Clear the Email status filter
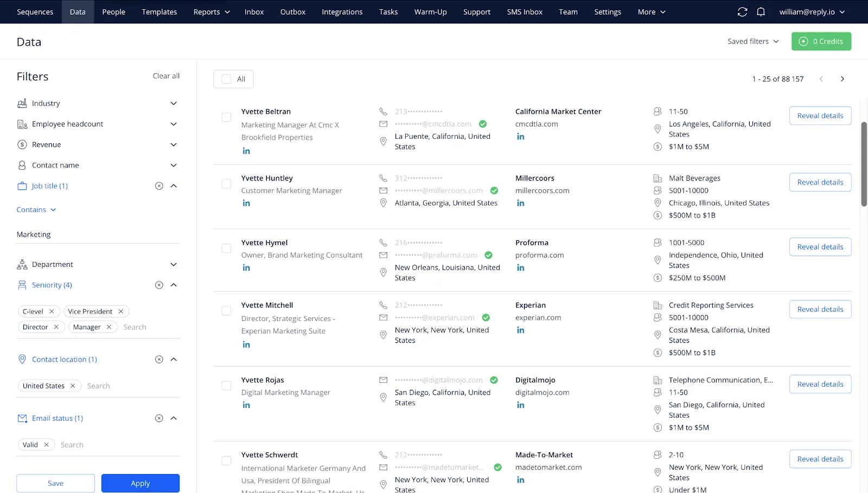 (159, 418)
